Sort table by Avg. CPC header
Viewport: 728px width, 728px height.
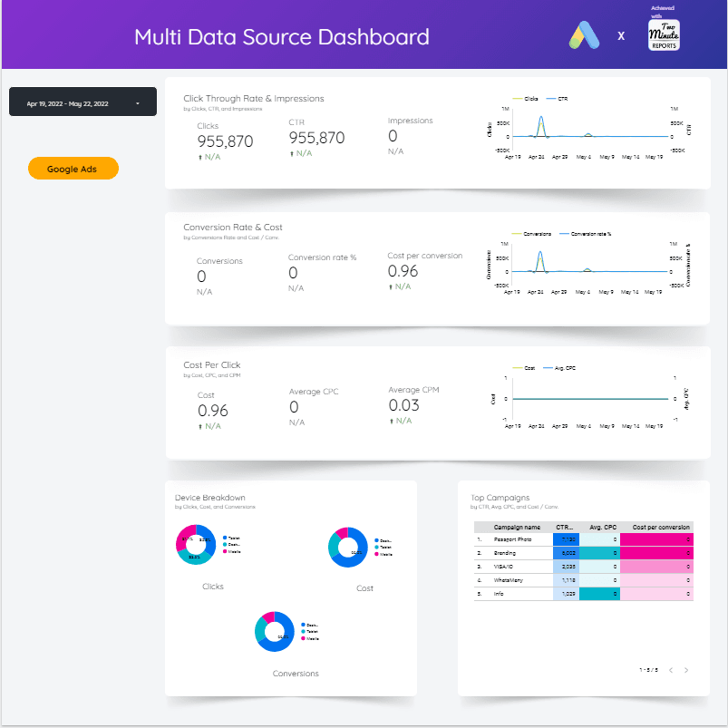click(x=603, y=527)
